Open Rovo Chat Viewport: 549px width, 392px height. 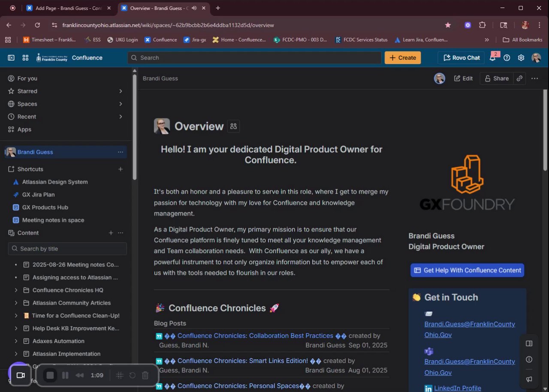click(x=461, y=57)
